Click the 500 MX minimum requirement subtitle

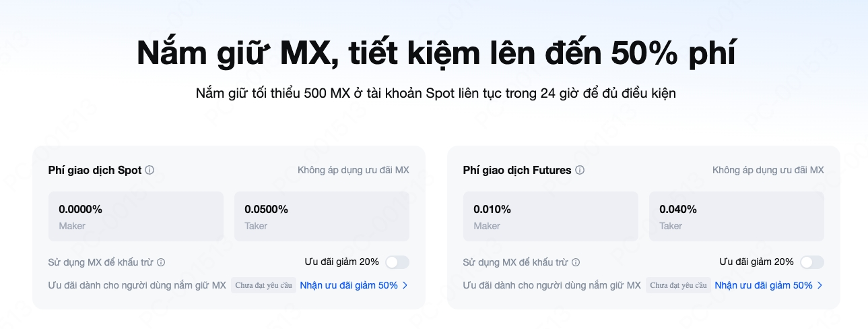(x=436, y=93)
